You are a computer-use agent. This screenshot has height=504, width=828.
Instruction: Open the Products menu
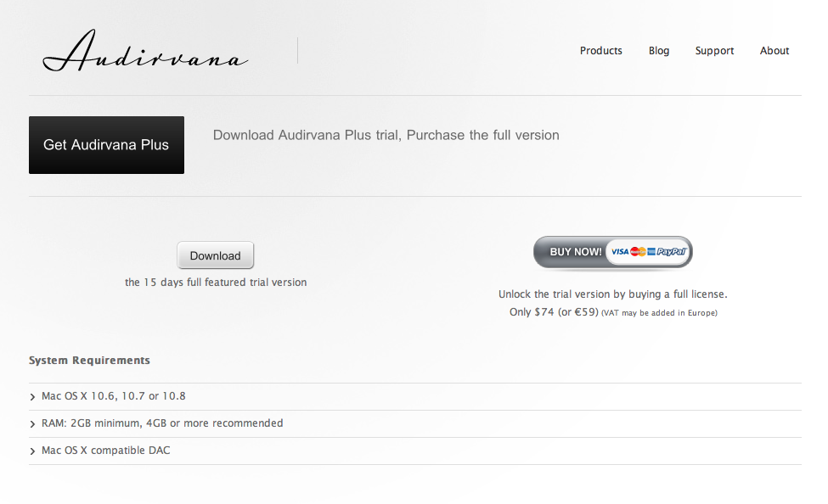tap(601, 51)
